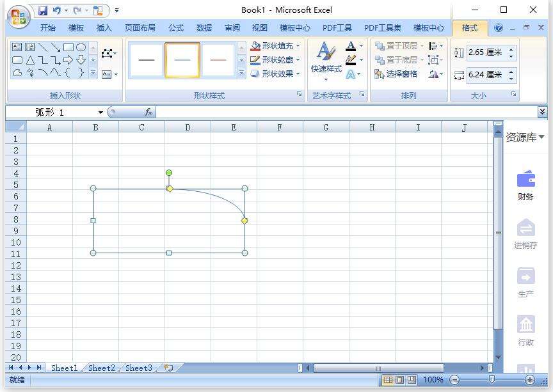Viewport: 553px width, 392px height.
Task: Choose the arrow line shape
Action: pyautogui.click(x=56, y=47)
